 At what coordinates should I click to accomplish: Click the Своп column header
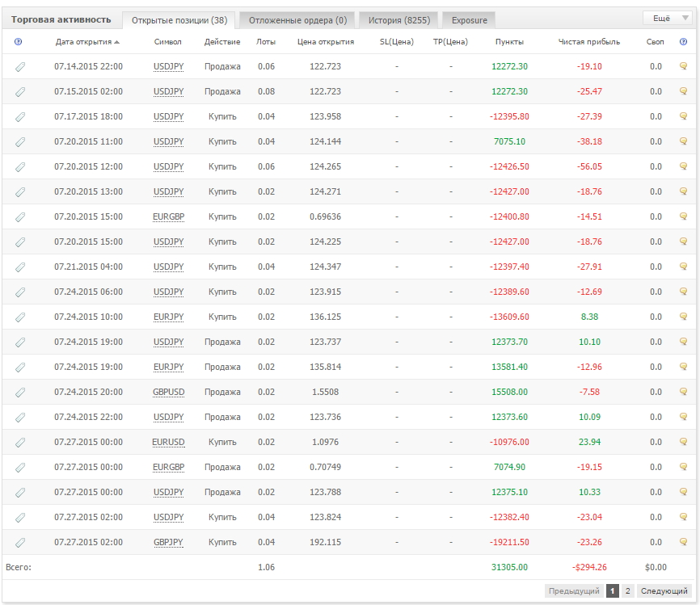click(655, 42)
